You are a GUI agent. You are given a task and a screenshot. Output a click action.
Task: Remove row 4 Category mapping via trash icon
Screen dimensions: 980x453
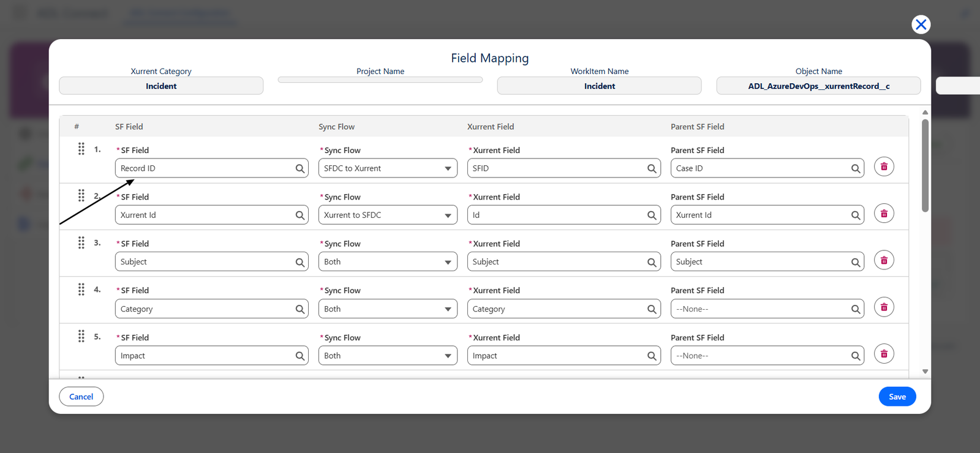coord(884,307)
